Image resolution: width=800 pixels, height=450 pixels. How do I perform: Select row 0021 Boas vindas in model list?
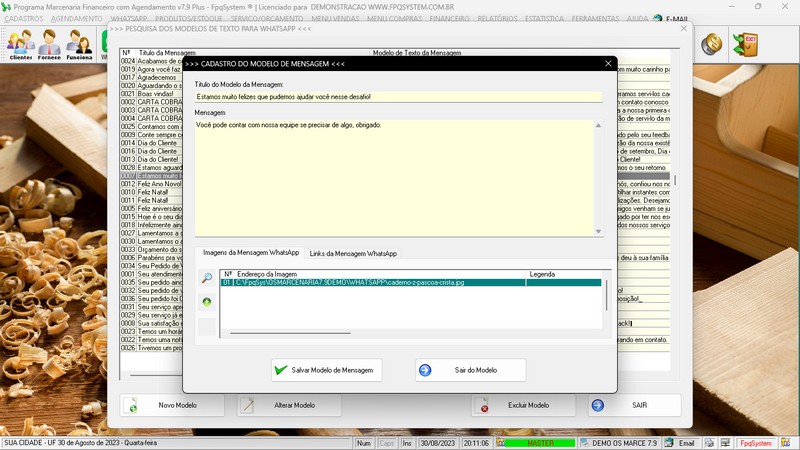coord(151,93)
